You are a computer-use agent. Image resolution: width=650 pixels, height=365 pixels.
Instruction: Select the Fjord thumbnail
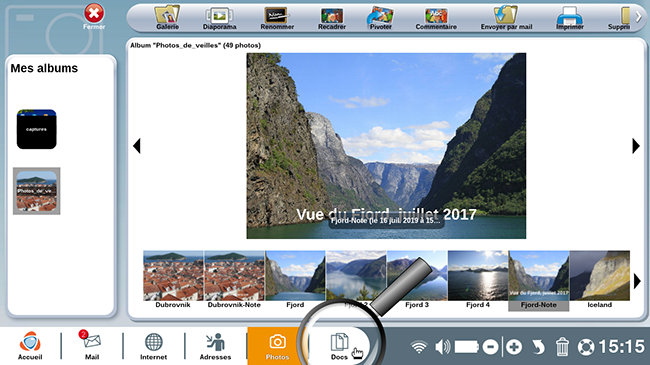295,280
